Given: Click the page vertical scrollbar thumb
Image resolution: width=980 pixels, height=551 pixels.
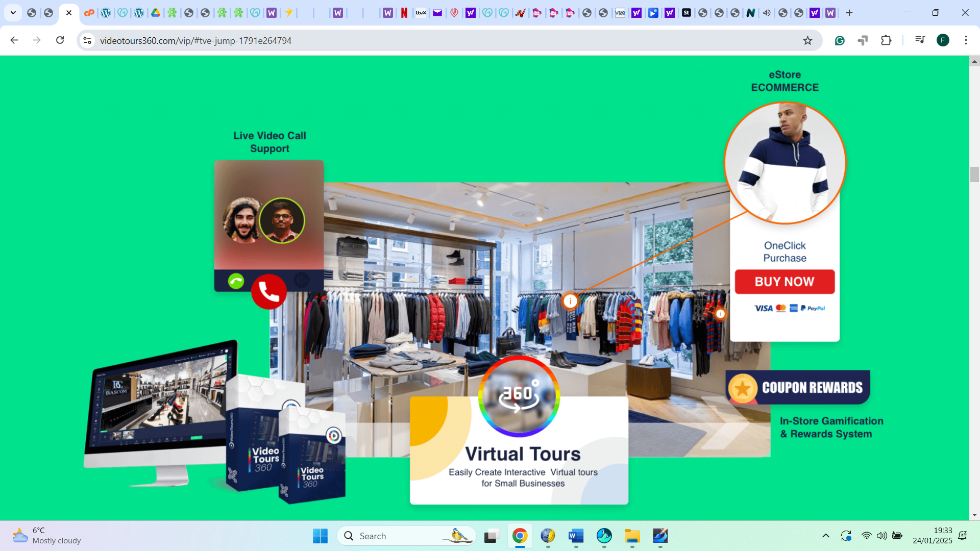Looking at the screenshot, I should click(x=974, y=174).
